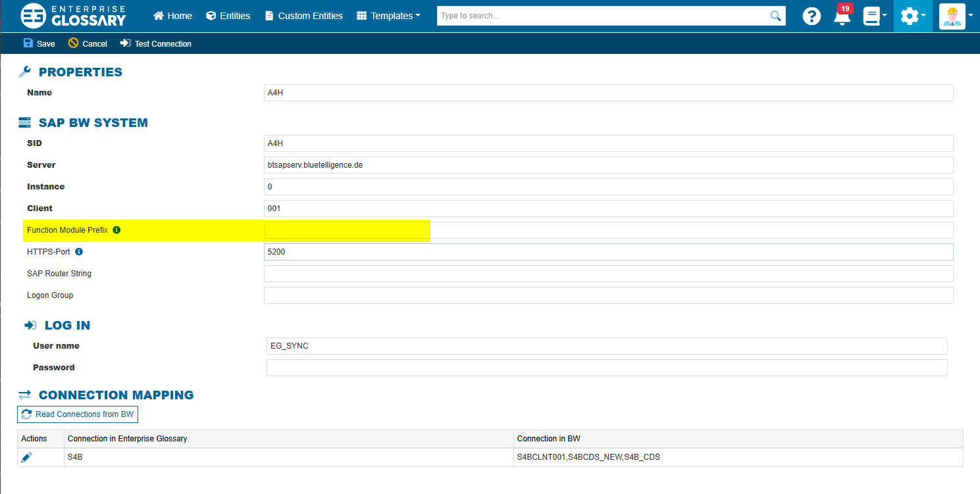Open the settings gear dropdown
Screen dimensions: 980x494
pos(912,16)
